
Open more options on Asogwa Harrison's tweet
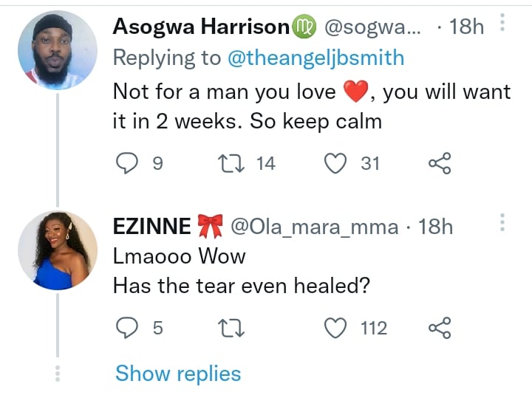(x=502, y=24)
